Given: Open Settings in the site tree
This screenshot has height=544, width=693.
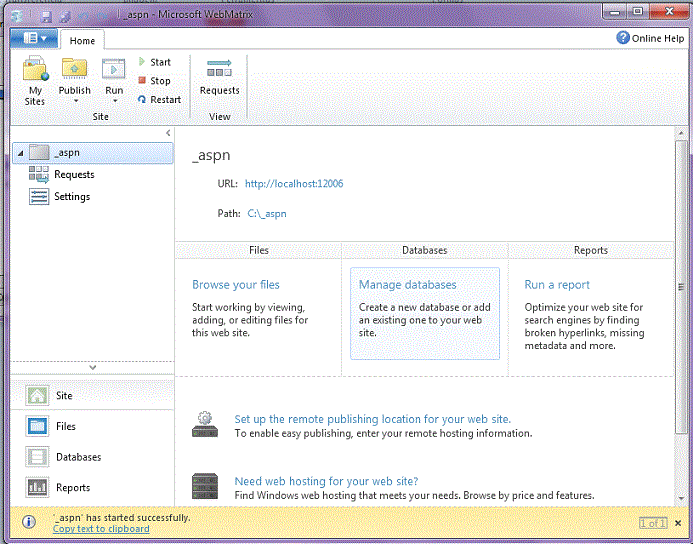Looking at the screenshot, I should coord(72,197).
